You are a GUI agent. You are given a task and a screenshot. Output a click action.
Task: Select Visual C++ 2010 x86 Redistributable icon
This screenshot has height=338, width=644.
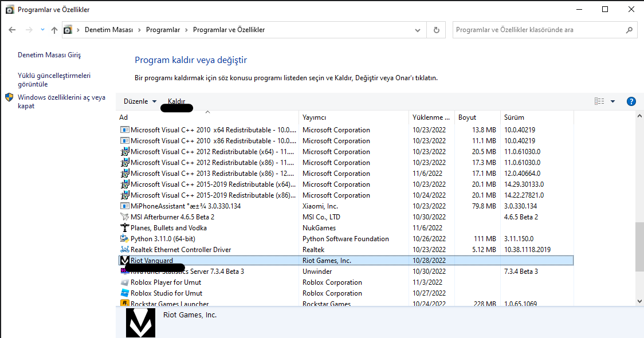click(x=125, y=141)
